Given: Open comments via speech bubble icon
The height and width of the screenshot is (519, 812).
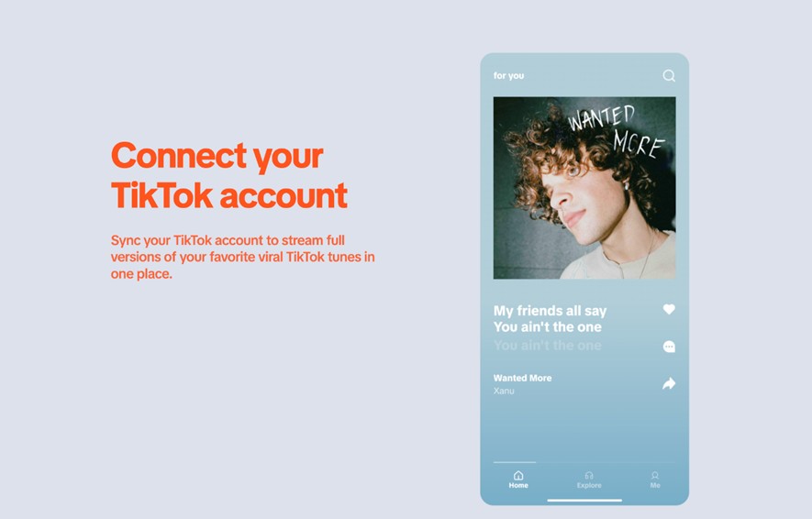Looking at the screenshot, I should (669, 347).
